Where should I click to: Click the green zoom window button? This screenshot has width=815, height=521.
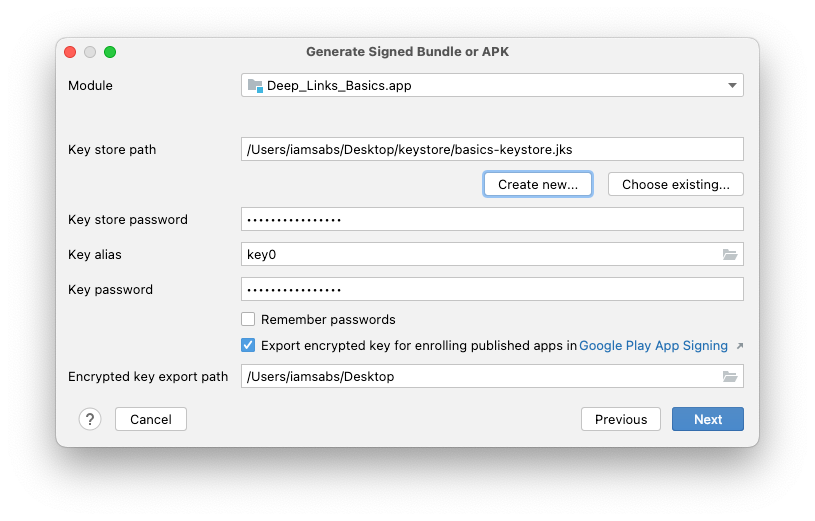pos(110,52)
